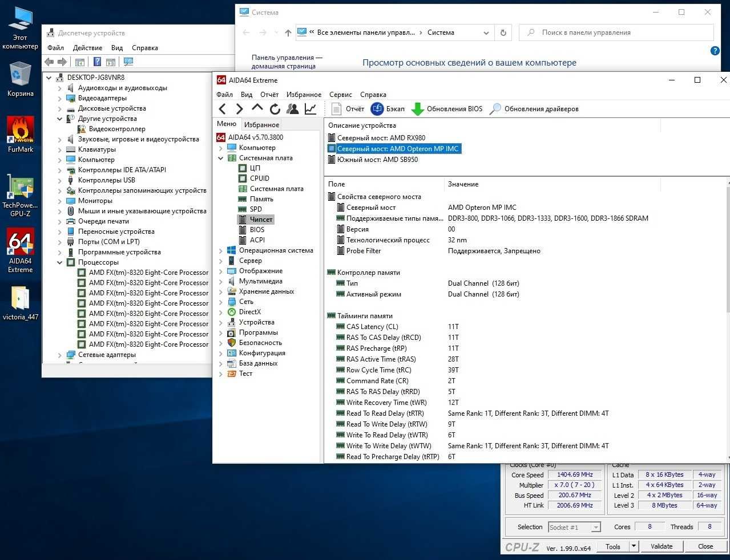
Task: Open Действие menu in Device Manager
Action: click(x=87, y=48)
